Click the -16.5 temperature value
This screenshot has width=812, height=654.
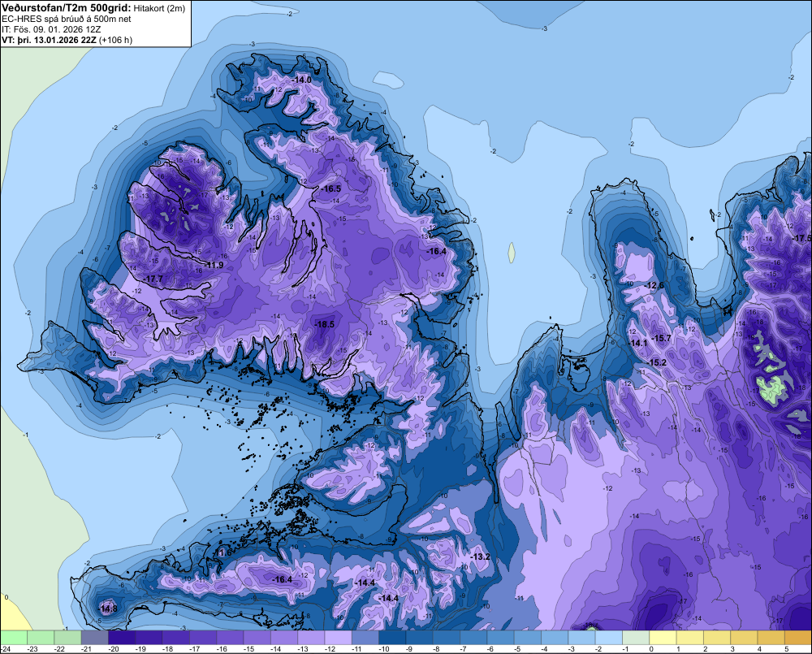(331, 188)
